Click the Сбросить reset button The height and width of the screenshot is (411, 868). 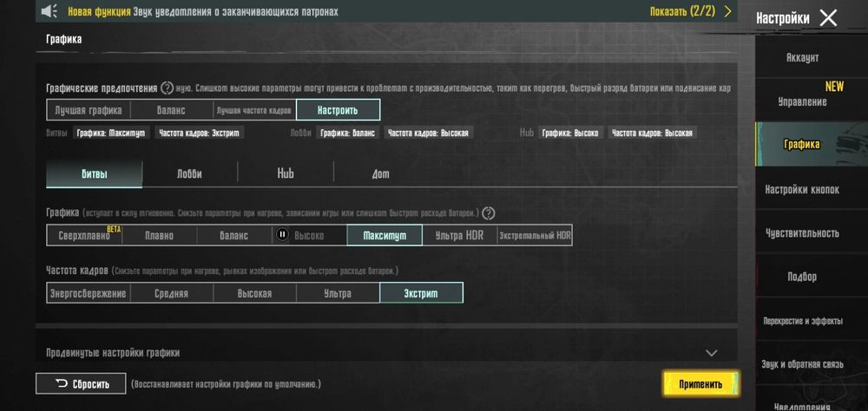tap(81, 384)
